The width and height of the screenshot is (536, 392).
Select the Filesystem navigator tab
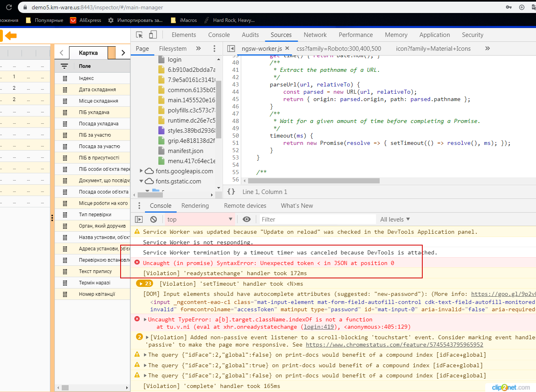173,49
